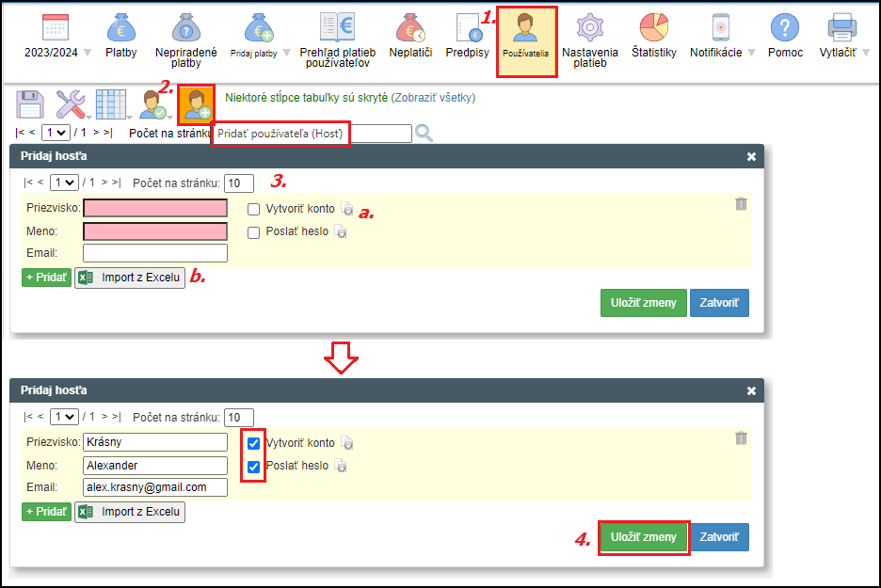Click Počet na stránku field in lower dialog
The width and height of the screenshot is (881, 588).
(x=239, y=418)
